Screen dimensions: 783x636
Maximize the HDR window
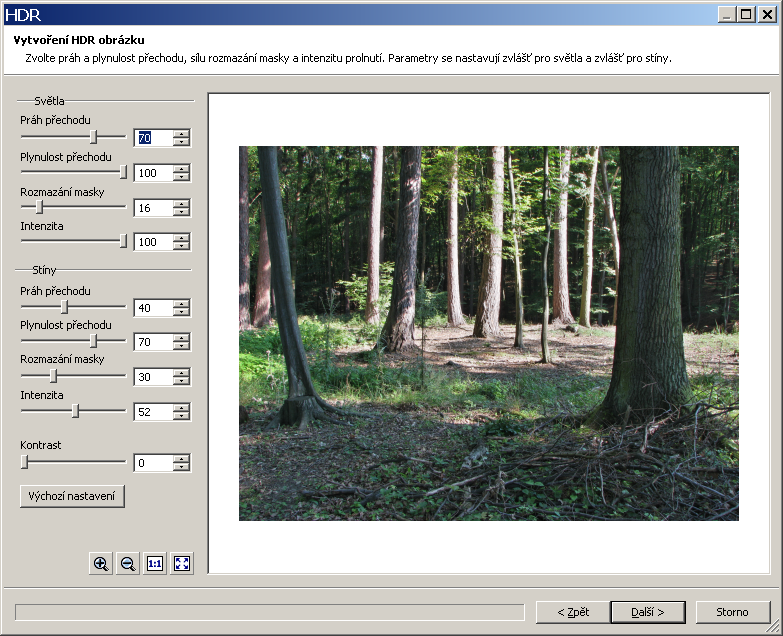747,14
